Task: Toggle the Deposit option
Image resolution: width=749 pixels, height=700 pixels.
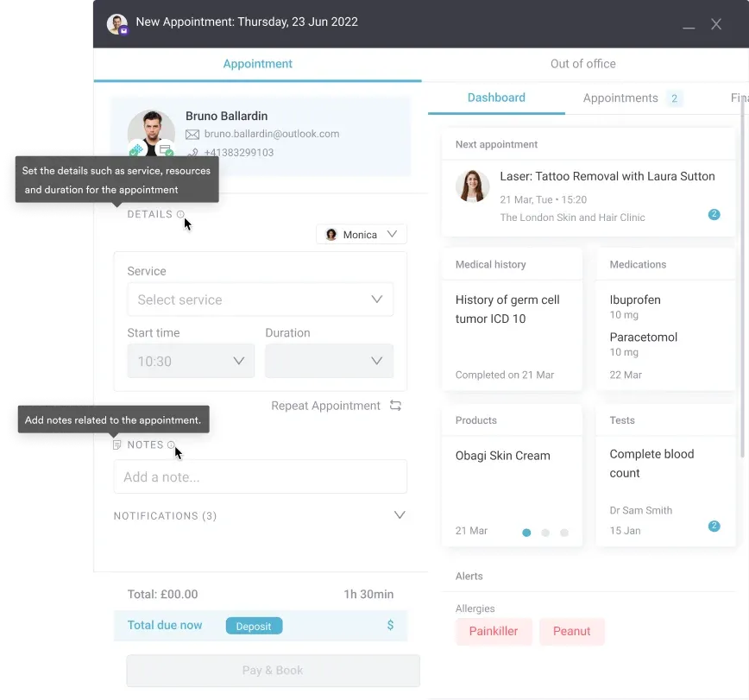Action: coord(254,626)
